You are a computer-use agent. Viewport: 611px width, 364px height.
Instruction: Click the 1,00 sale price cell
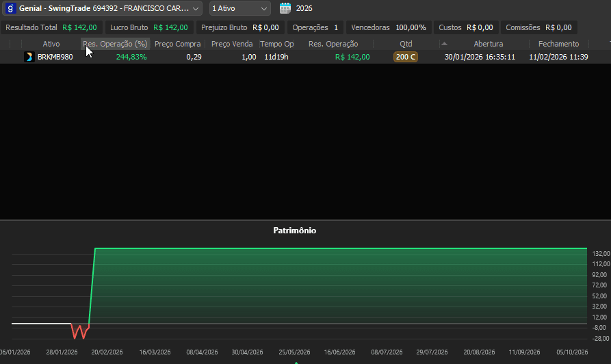click(248, 57)
